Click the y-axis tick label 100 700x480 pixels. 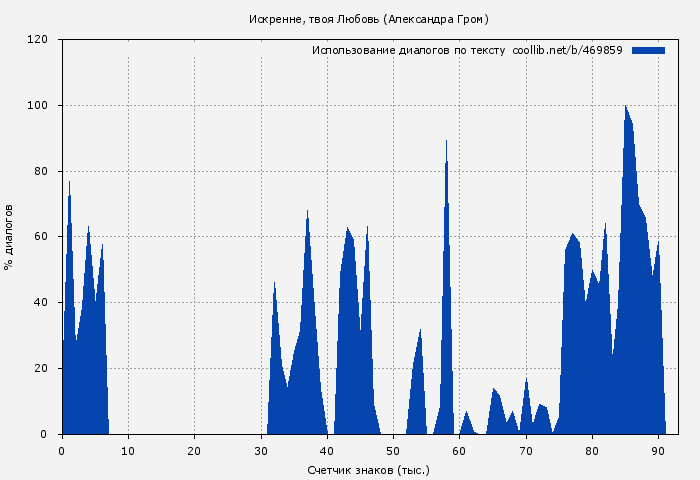(38, 106)
